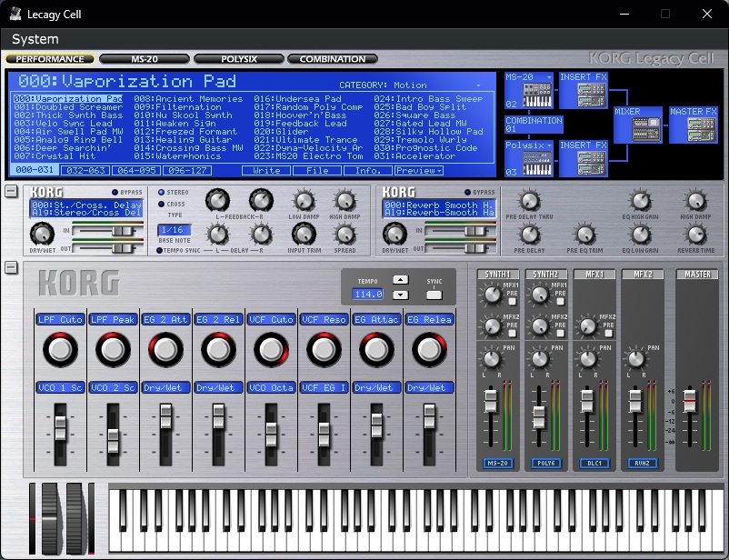This screenshot has width=729, height=560.
Task: Select program 005:Analog Ring Bell
Action: (68, 140)
